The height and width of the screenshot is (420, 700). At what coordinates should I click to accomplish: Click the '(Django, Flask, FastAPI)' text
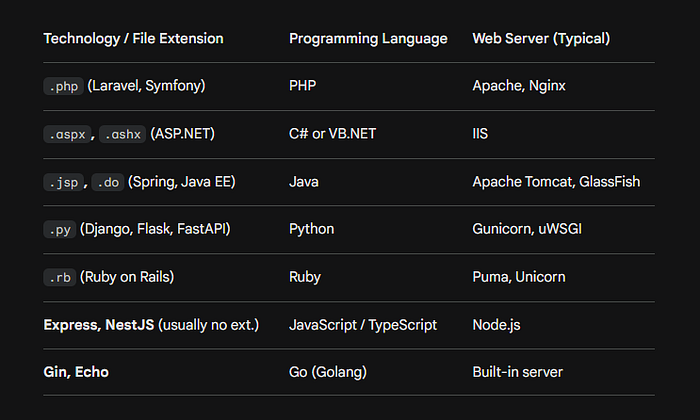(155, 229)
